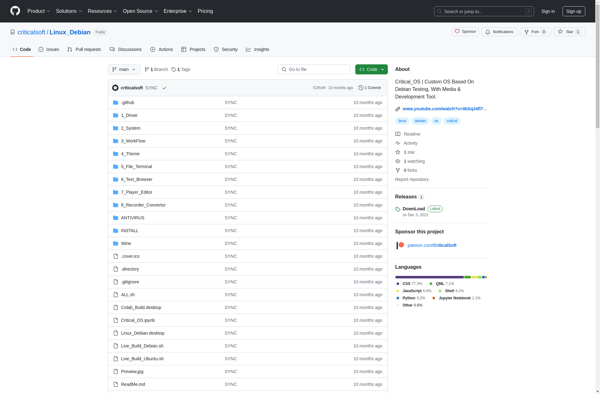Viewport: 600px width, 394px height.
Task: Click the file icon beside .cover.ico
Action: coord(116,256)
